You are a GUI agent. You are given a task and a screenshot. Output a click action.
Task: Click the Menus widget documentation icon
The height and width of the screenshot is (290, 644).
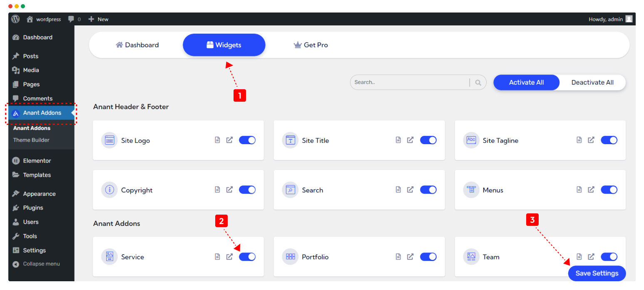point(579,190)
